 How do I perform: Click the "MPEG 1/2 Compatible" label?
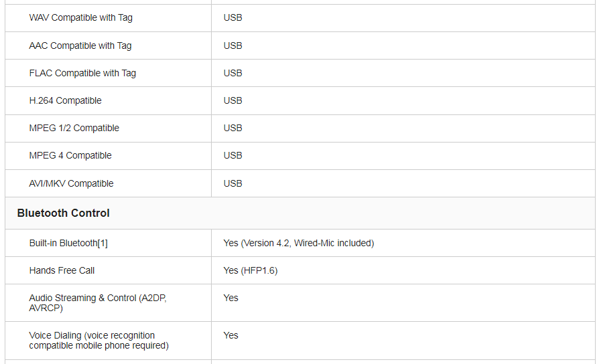click(74, 128)
